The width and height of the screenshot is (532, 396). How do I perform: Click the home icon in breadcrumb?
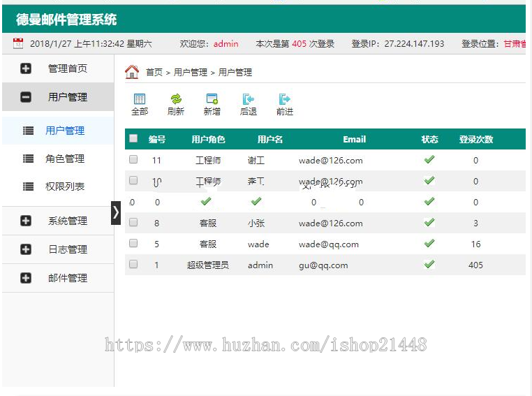(x=132, y=72)
